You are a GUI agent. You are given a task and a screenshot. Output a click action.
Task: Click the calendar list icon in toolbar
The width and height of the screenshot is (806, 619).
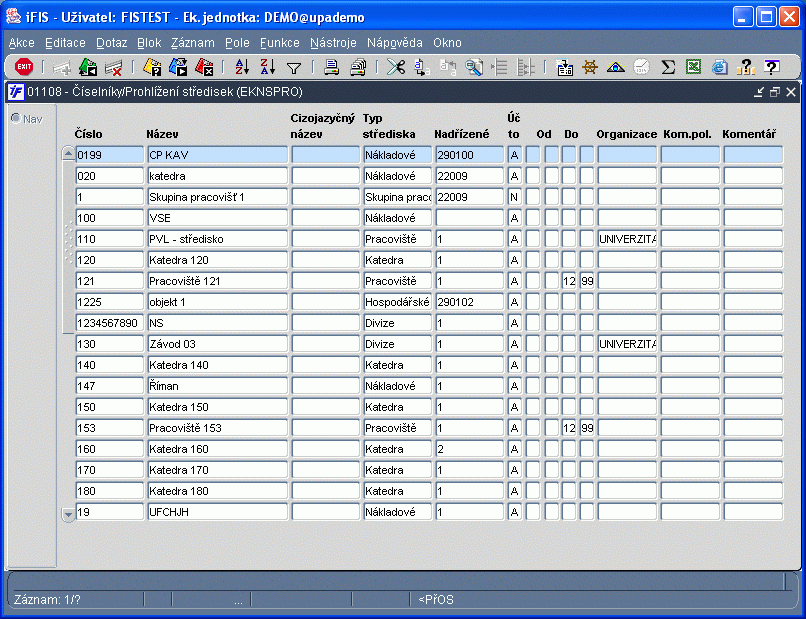564,67
